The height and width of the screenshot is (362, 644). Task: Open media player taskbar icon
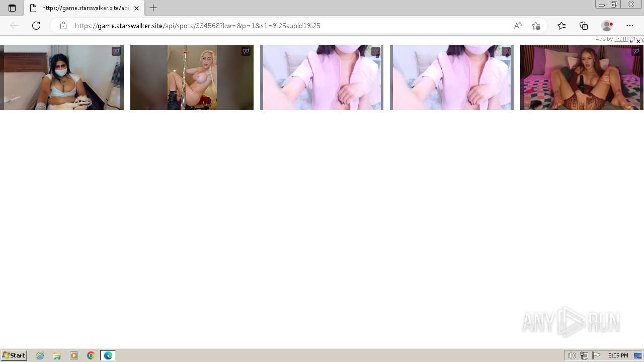[74, 355]
